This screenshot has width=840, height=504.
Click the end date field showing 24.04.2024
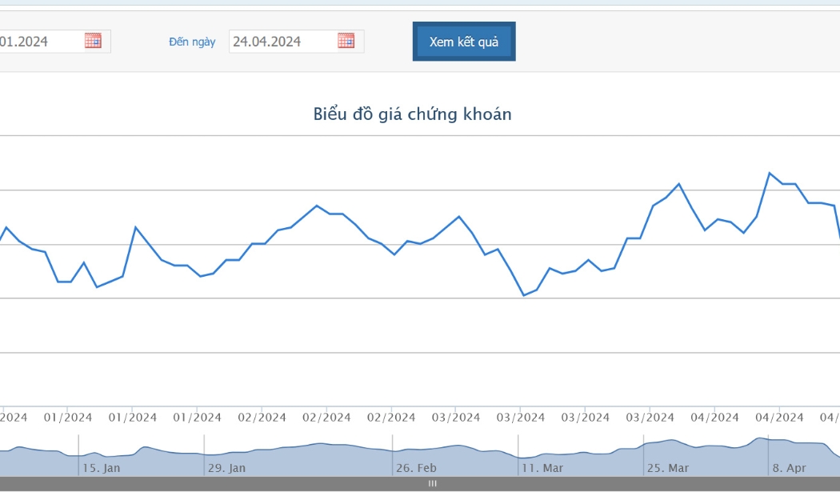[x=296, y=42]
